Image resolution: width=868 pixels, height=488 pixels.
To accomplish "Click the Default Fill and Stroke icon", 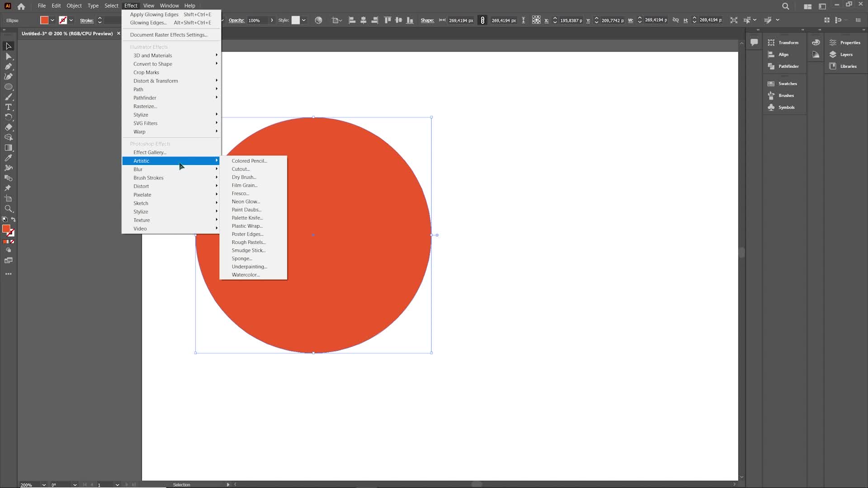I will coord(5,220).
